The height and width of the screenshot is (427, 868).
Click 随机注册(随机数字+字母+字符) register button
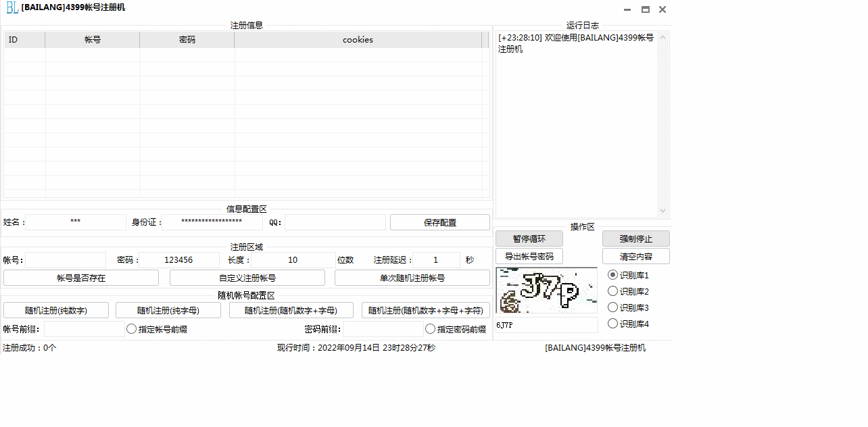[x=425, y=309]
